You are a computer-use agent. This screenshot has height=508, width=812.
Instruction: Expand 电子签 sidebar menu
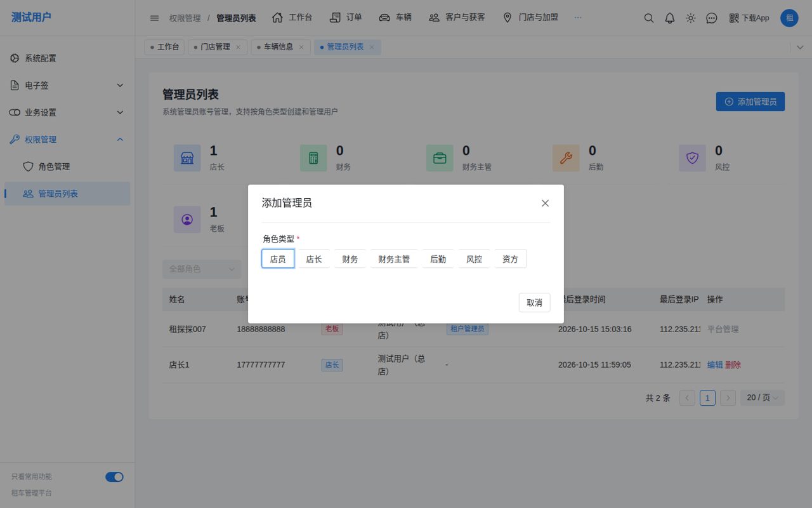pyautogui.click(x=67, y=85)
